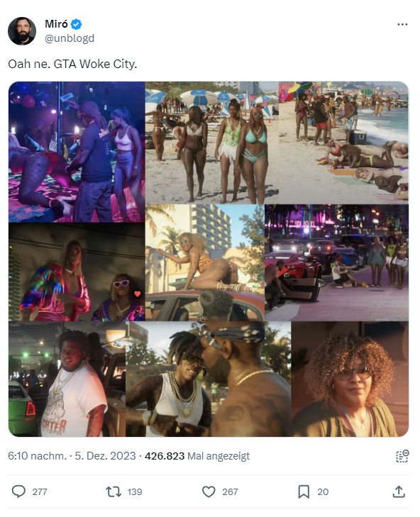Like the tweet with the heart icon
This screenshot has height=517, width=420.
point(209,491)
